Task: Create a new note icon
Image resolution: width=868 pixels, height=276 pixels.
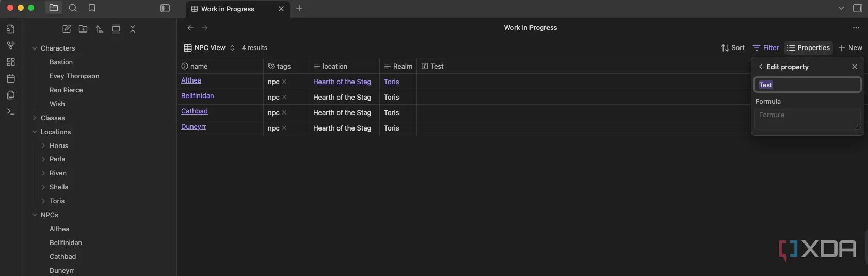Action: (67, 29)
